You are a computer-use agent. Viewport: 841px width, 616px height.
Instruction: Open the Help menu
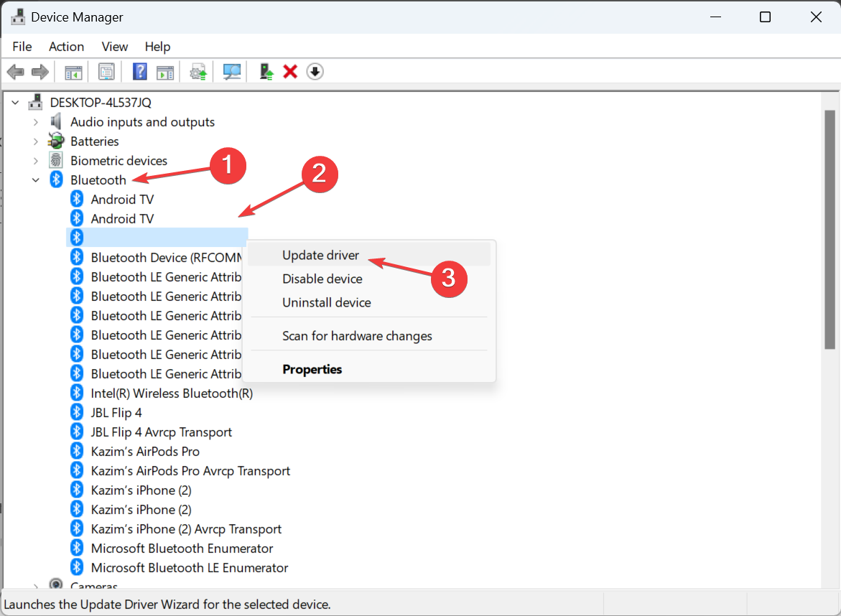click(x=158, y=47)
